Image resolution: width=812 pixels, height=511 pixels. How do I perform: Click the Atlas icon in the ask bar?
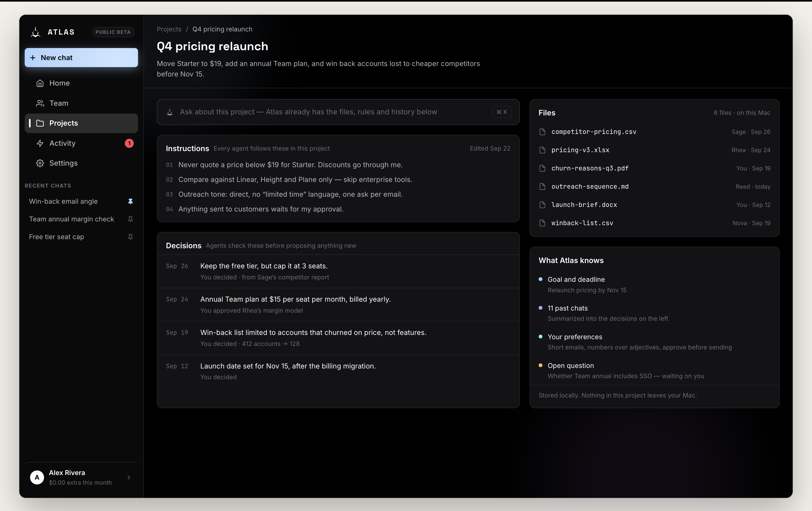[x=170, y=112]
